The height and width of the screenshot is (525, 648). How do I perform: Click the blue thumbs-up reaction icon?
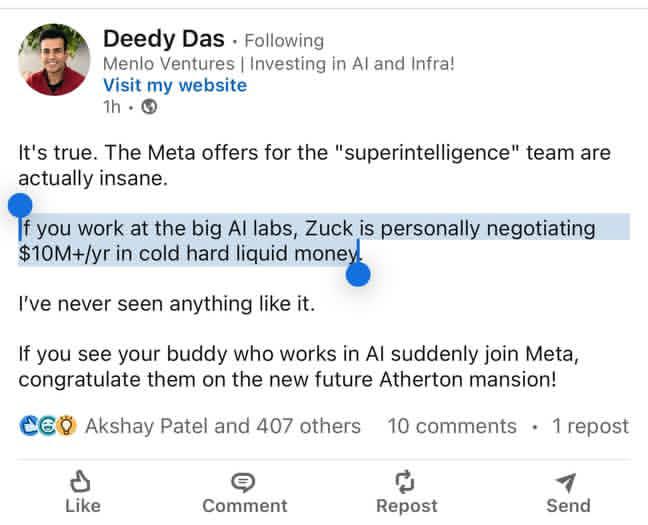pos(28,426)
